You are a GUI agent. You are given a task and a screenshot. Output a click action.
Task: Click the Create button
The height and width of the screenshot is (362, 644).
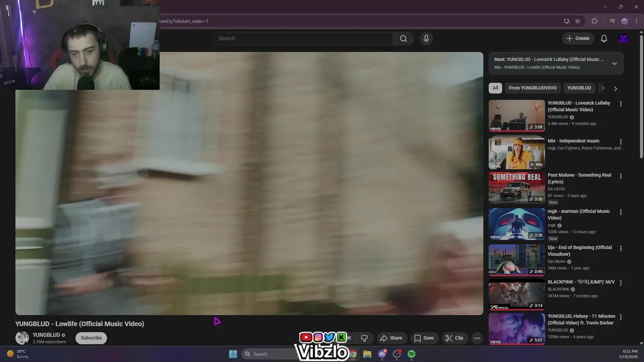coord(578,38)
